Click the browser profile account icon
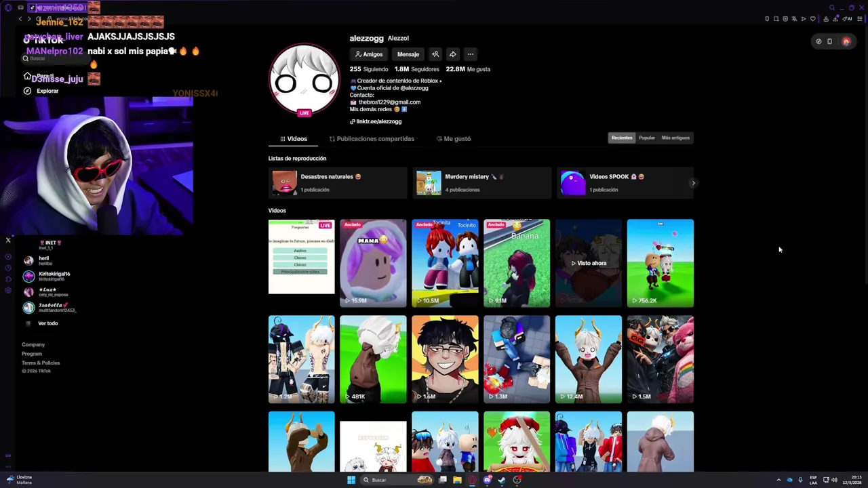The width and height of the screenshot is (868, 488). (x=826, y=18)
